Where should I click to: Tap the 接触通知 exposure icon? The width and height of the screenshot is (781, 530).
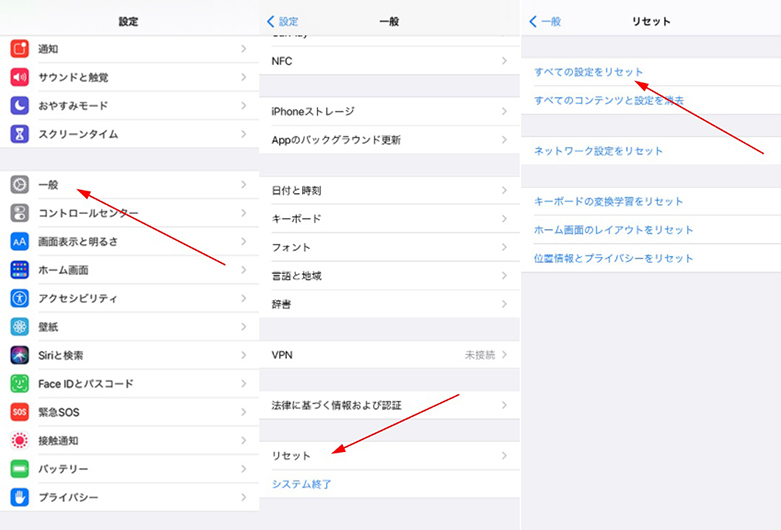pyautogui.click(x=19, y=440)
